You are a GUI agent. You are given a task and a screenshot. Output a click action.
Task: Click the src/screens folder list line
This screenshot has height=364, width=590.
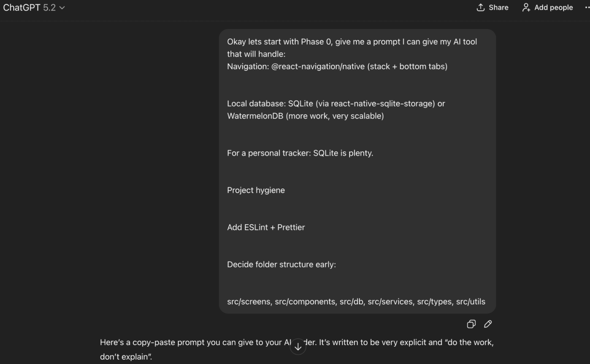click(356, 302)
